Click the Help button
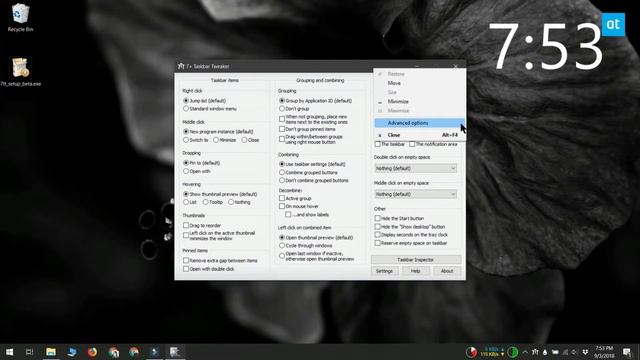The height and width of the screenshot is (360, 640). coord(416,271)
